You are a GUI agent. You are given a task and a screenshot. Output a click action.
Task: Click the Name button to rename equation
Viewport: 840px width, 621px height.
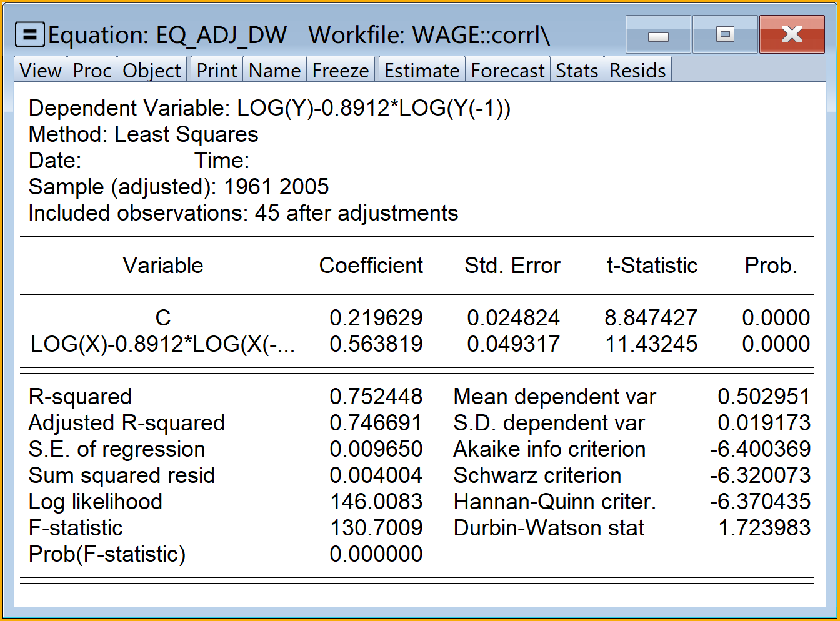tap(274, 71)
